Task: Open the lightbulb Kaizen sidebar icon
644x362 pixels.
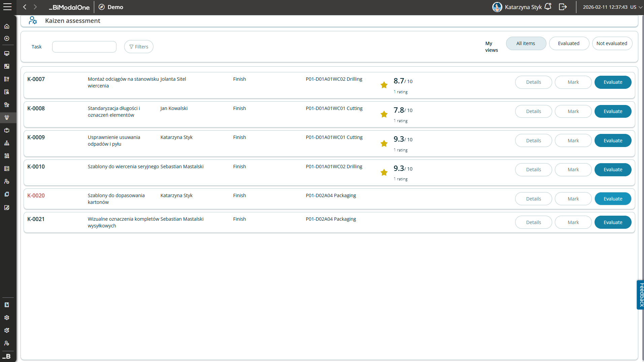Action: (7, 117)
